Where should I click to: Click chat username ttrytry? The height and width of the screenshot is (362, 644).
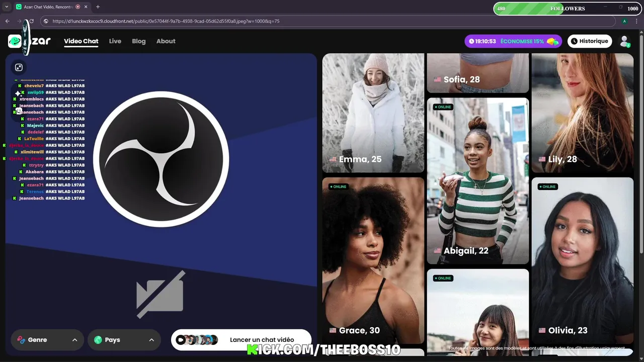(x=37, y=165)
